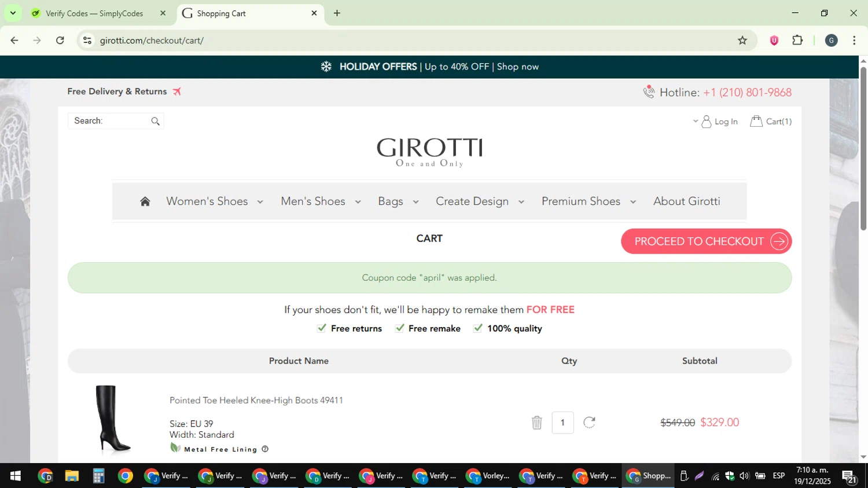Open Chrome three-dot menu
Image resolution: width=868 pixels, height=488 pixels.
[854, 41]
